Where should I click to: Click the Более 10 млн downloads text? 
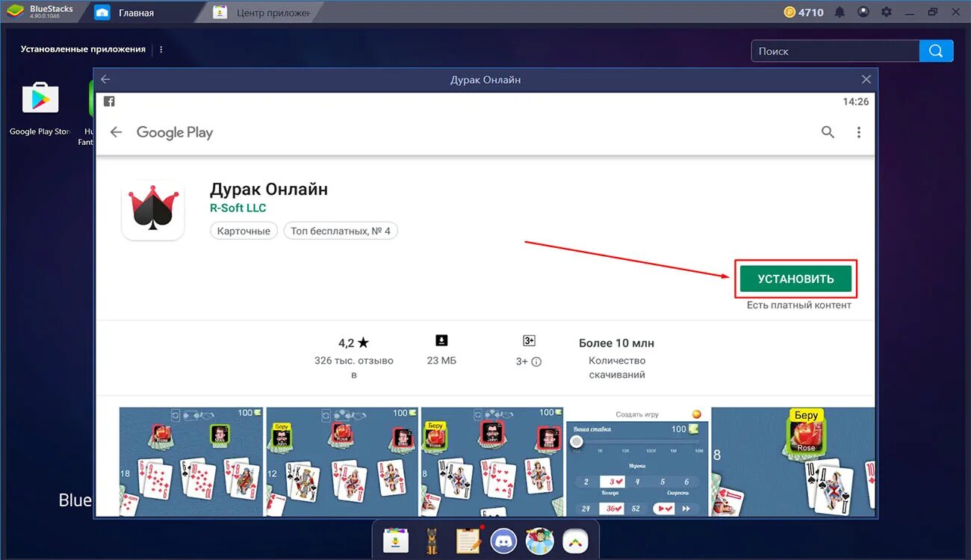click(x=616, y=343)
